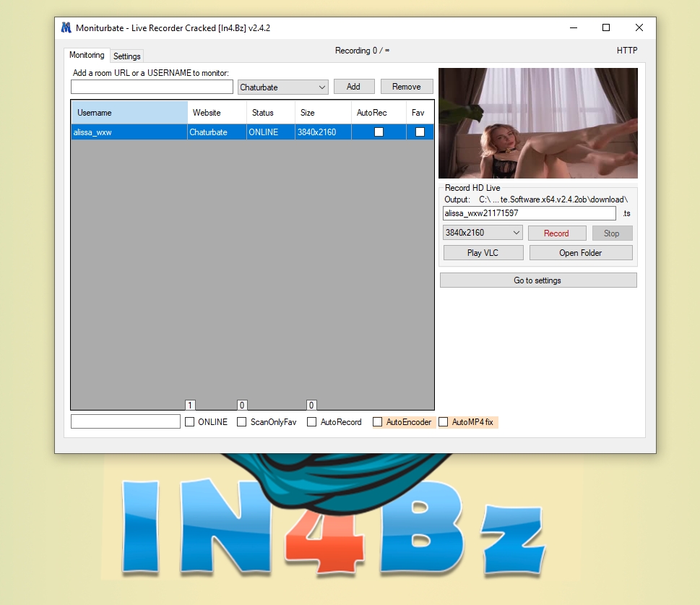The image size is (700, 605).
Task: Toggle the ONLINE filter checkbox
Action: pos(190,422)
